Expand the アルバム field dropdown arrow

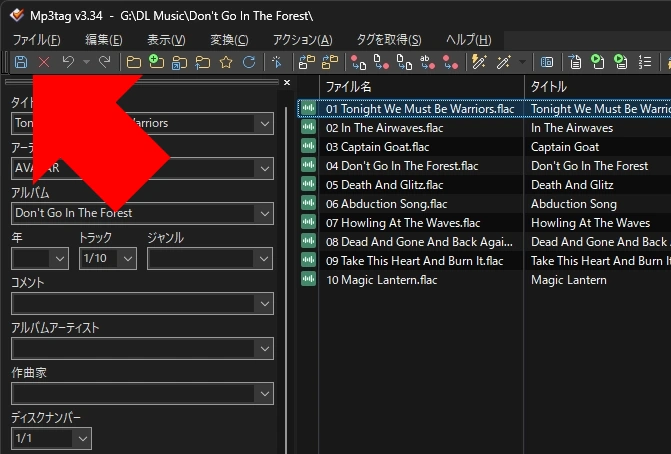click(264, 214)
